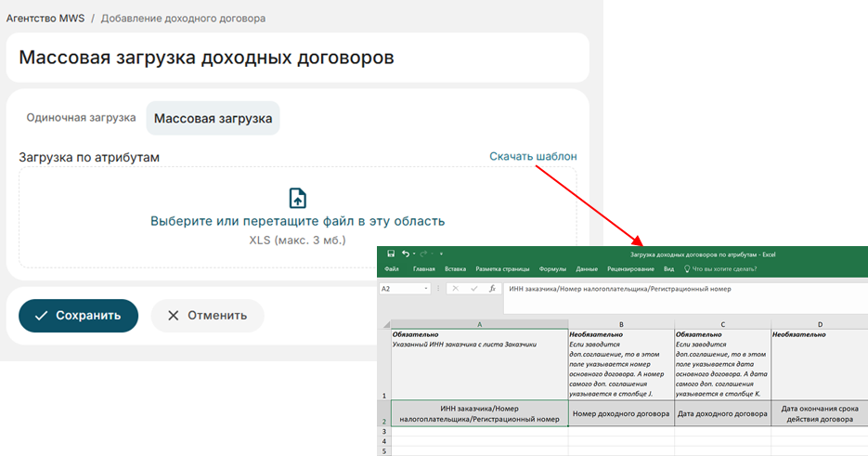Expand the Quick Access Toolbar customize arrow
This screenshot has width=868, height=456.
[441, 254]
